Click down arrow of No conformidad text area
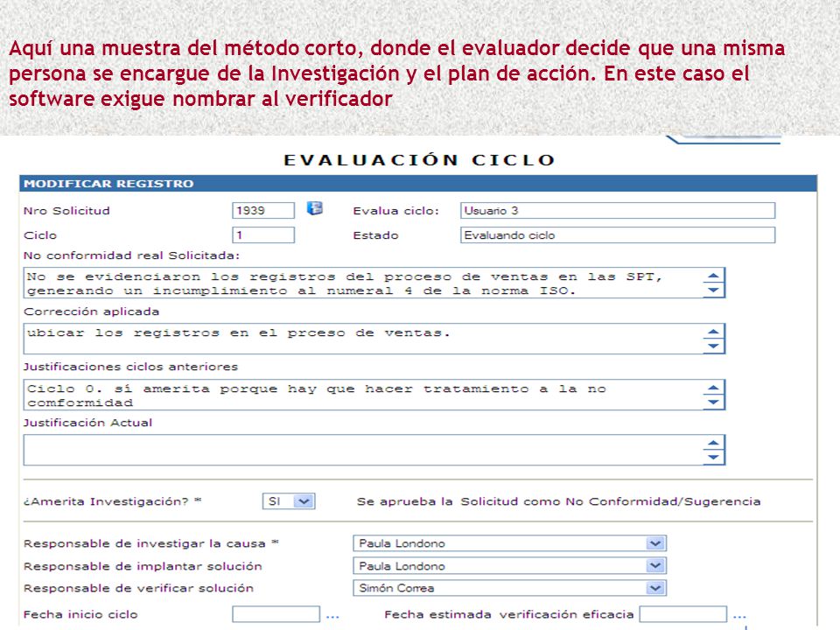The height and width of the screenshot is (630, 840). [713, 290]
